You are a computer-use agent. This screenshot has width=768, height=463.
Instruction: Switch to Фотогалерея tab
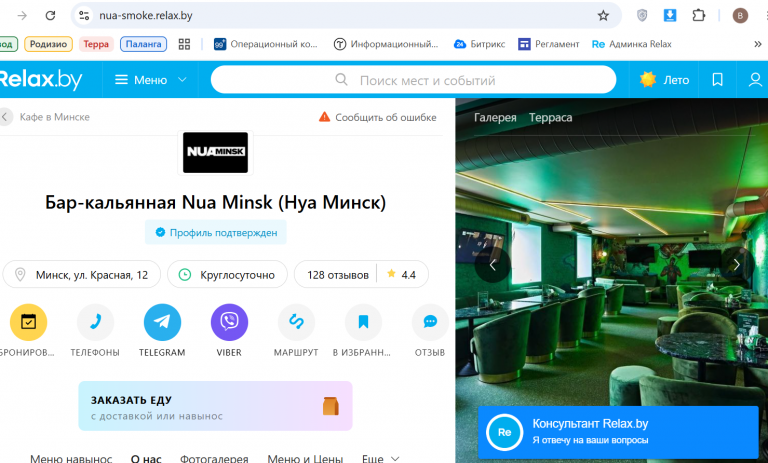pyautogui.click(x=215, y=459)
